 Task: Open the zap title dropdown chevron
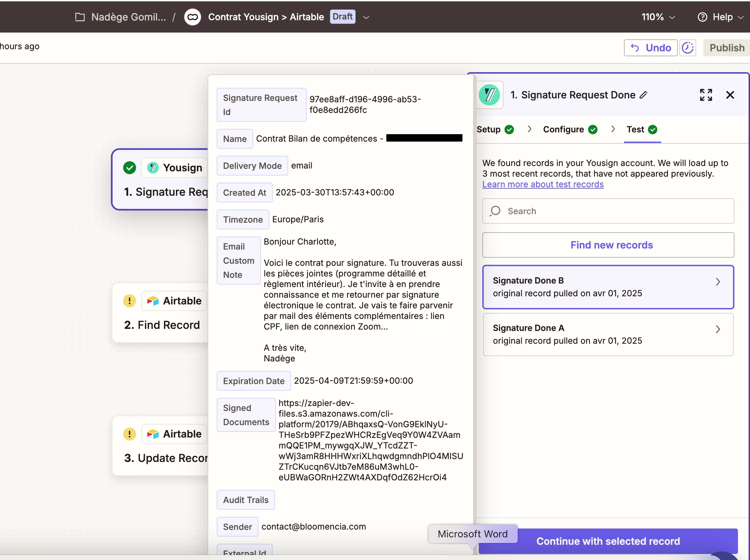tap(366, 17)
